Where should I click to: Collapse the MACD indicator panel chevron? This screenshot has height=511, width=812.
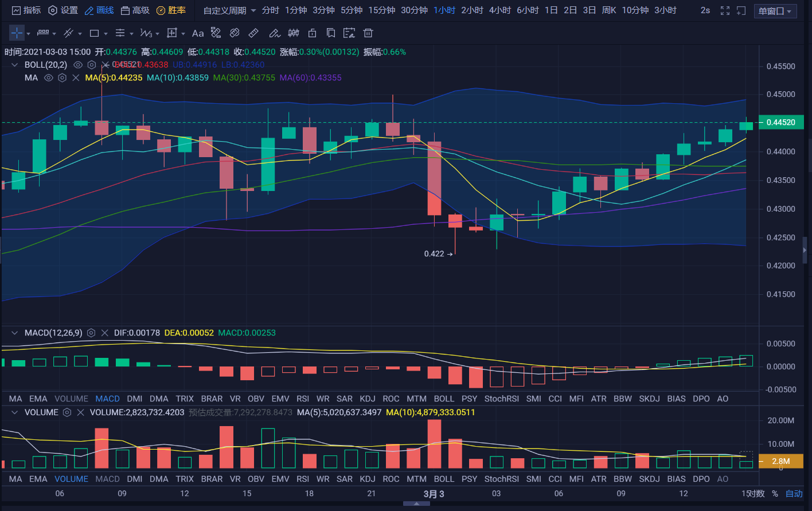coord(14,333)
